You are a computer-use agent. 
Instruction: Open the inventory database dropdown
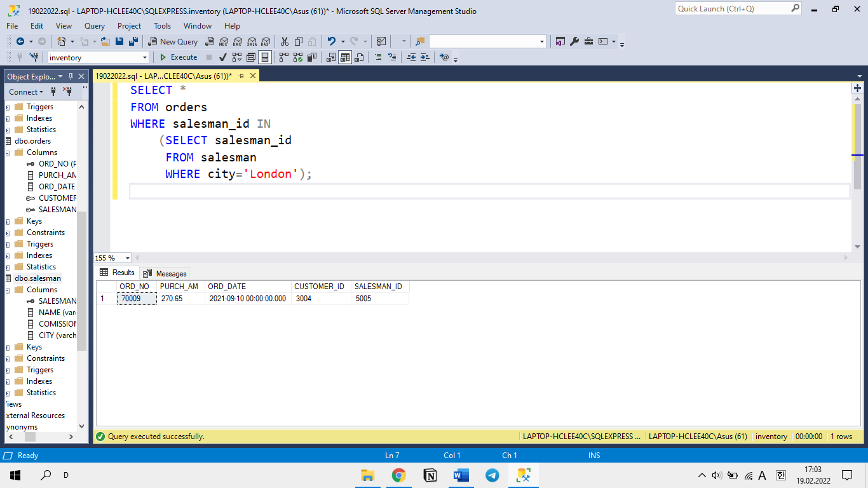click(x=144, y=57)
